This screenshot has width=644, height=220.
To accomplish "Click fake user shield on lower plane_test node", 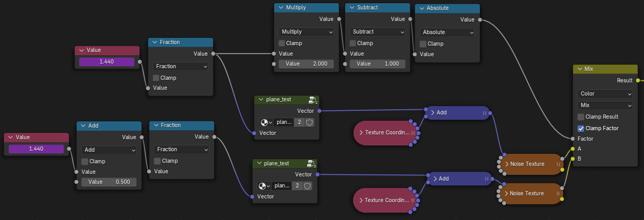I will coord(308,186).
